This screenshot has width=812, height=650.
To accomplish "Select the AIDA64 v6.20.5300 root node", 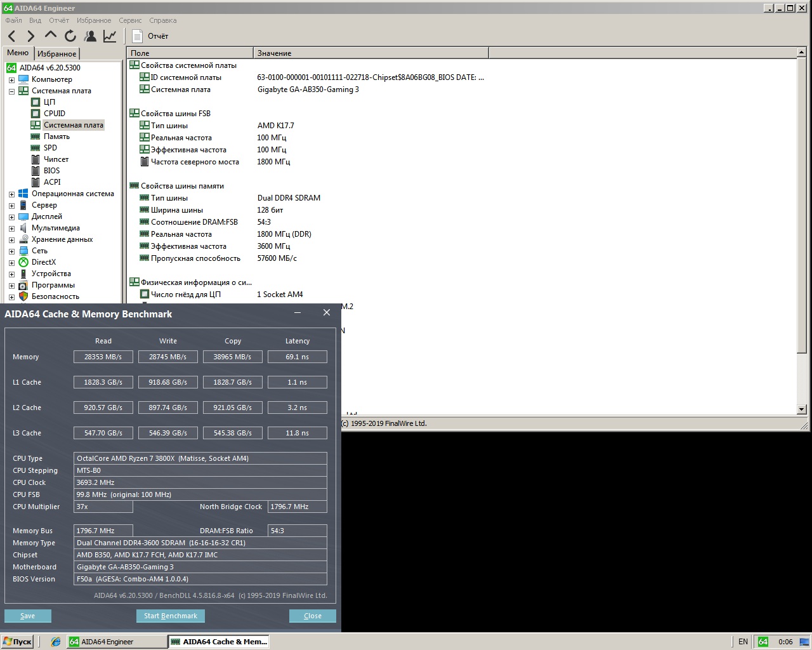I will click(x=49, y=68).
